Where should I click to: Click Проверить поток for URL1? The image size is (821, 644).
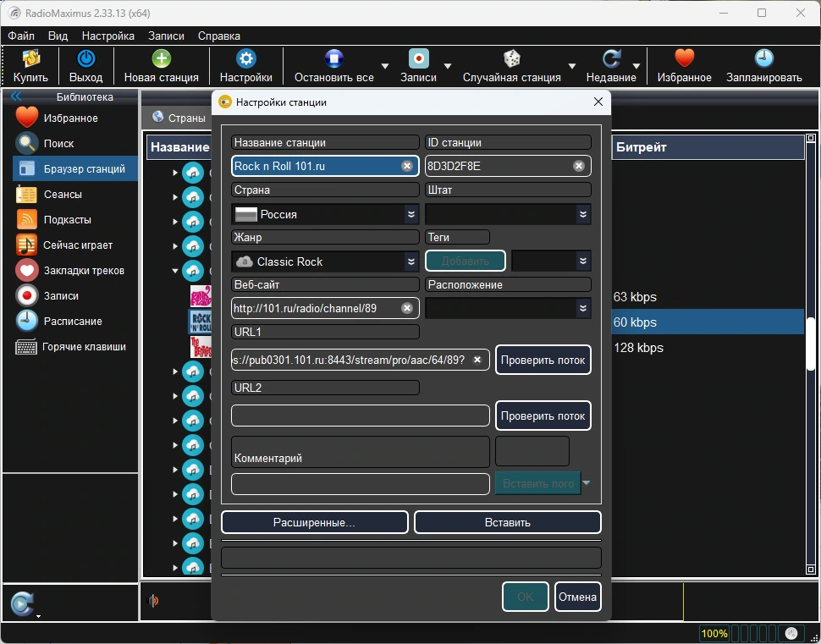[543, 360]
